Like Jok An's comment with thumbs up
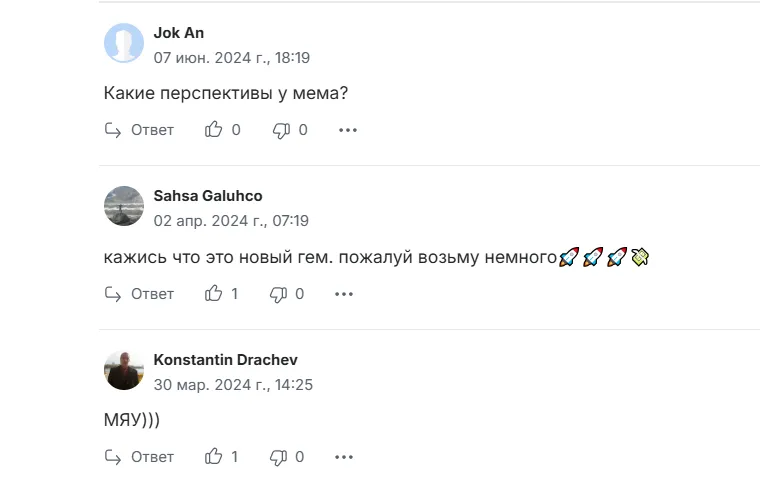The image size is (760, 494). pyautogui.click(x=213, y=129)
